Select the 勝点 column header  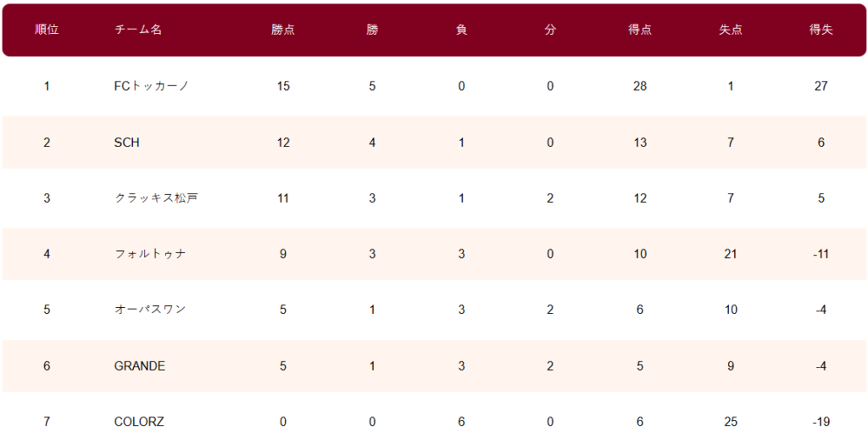click(x=283, y=31)
